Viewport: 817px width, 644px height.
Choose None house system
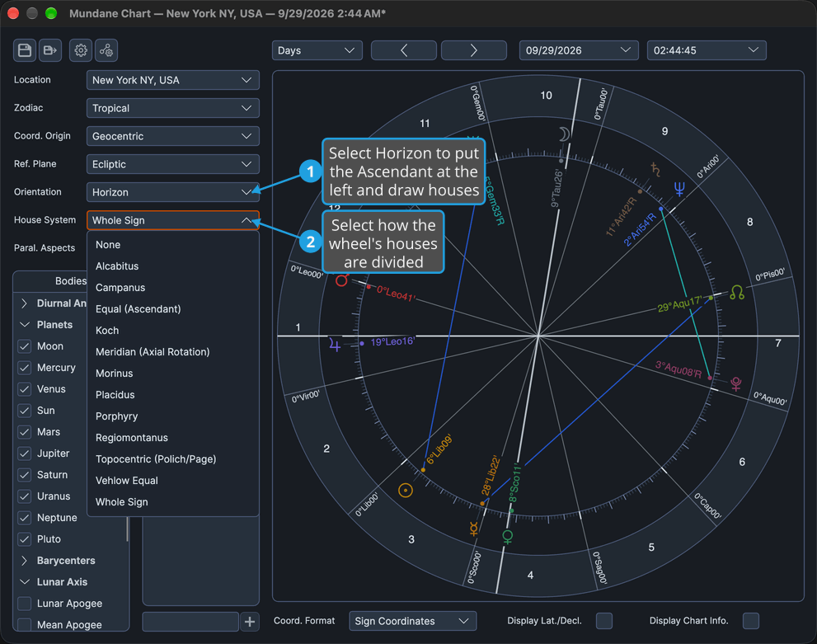173,245
